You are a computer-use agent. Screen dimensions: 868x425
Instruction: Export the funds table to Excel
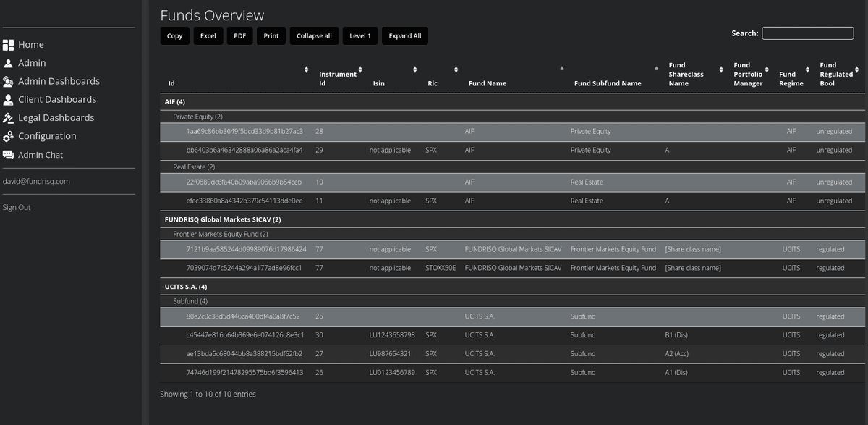(x=208, y=35)
